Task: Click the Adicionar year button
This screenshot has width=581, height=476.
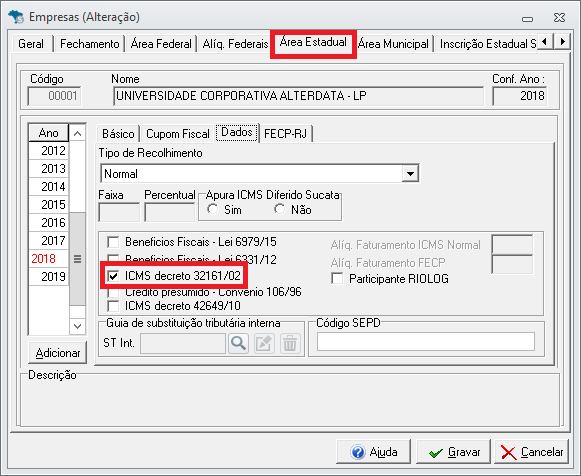Action: (57, 353)
